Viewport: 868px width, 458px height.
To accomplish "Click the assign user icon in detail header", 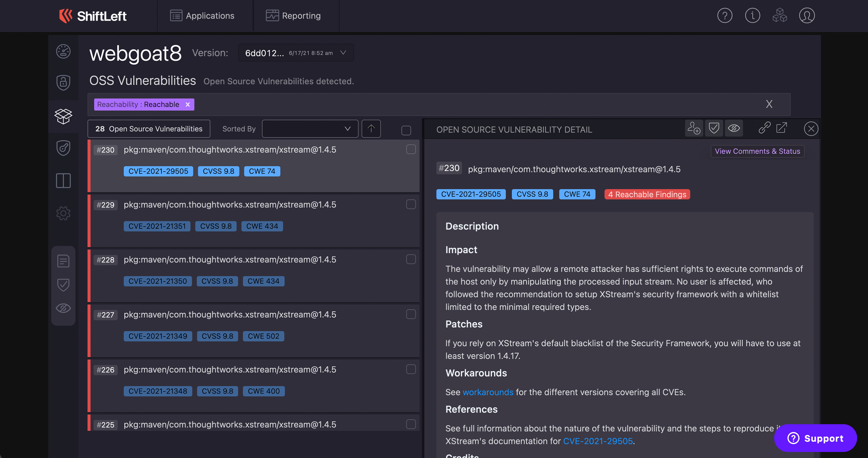I will (694, 129).
